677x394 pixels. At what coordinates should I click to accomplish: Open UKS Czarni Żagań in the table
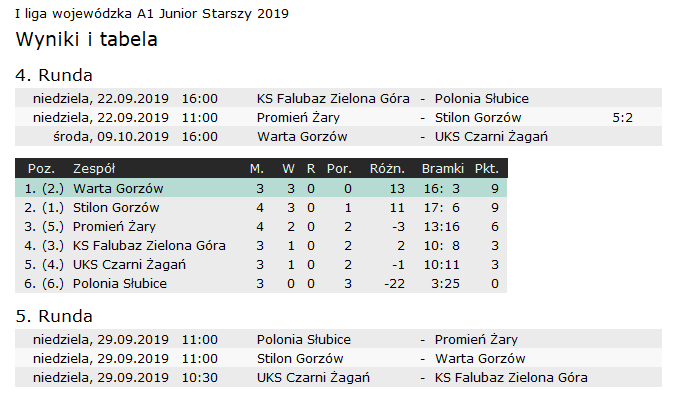129,265
